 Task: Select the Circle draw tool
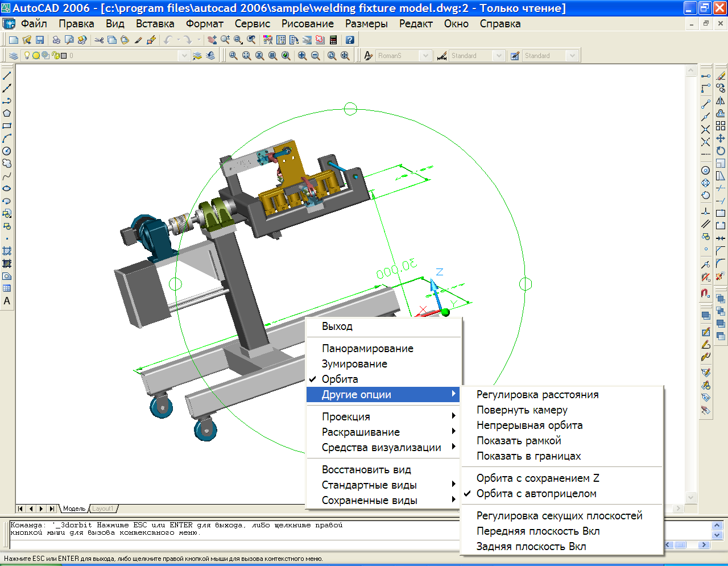(7, 151)
